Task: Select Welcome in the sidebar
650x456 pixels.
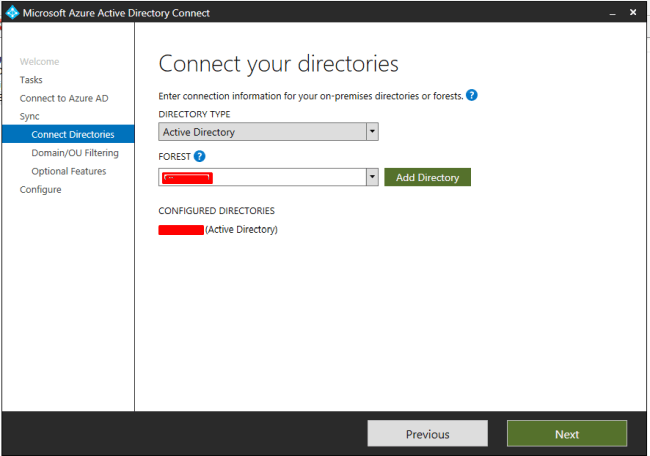Action: point(39,61)
